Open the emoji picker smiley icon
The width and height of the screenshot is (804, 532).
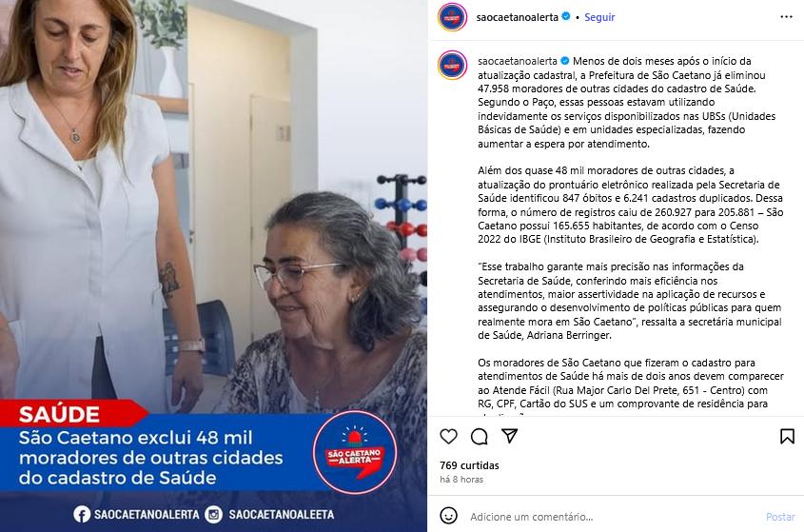tap(449, 516)
